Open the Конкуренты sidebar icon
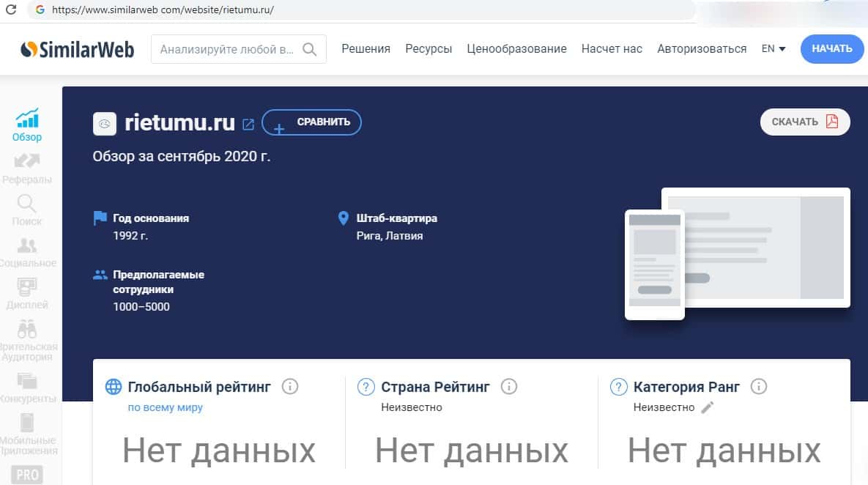 (x=26, y=381)
